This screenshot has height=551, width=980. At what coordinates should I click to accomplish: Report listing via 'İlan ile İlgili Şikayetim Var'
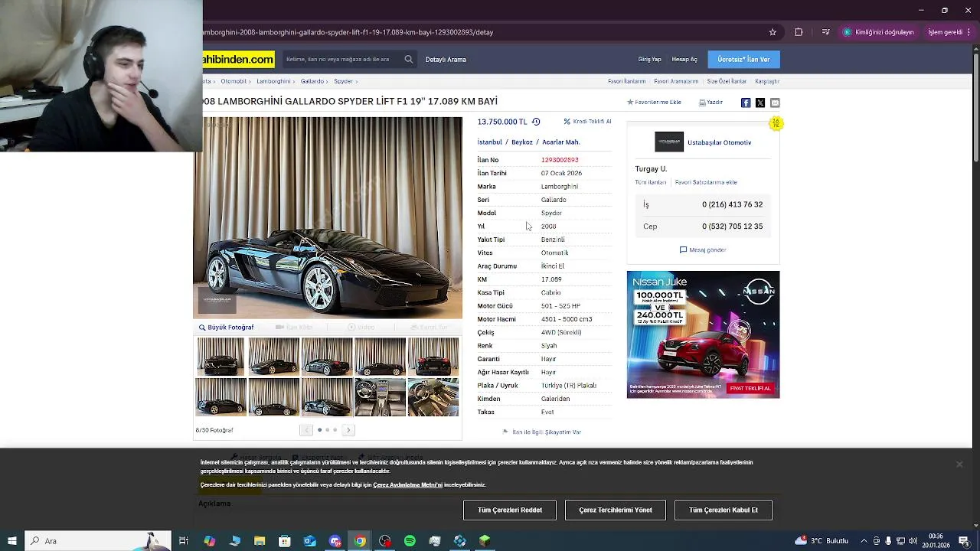point(542,432)
